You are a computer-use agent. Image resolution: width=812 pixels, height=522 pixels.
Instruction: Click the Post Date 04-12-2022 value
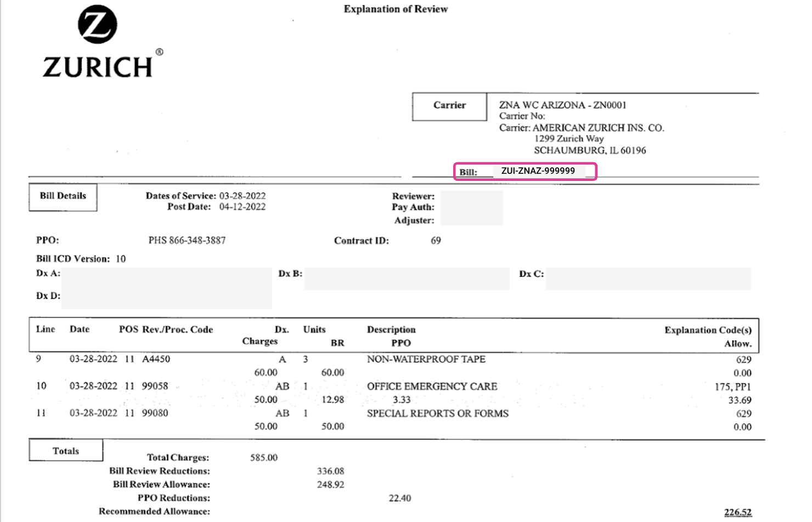(243, 206)
